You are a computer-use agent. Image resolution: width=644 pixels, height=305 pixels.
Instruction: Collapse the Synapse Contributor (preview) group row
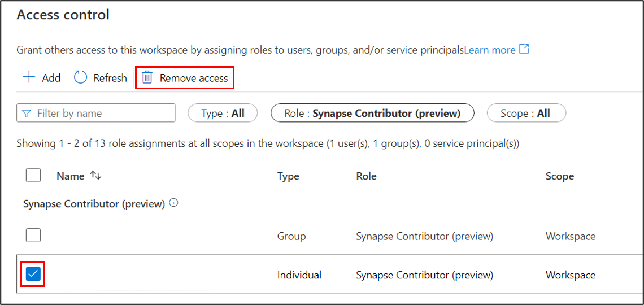tap(94, 204)
